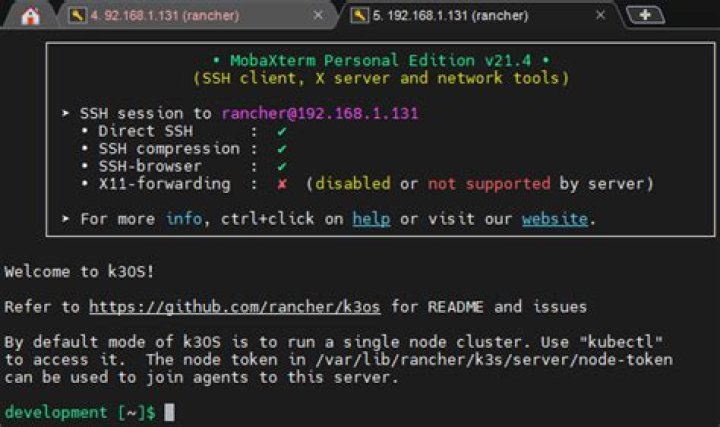Open the Home tab with house icon

[x=30, y=15]
